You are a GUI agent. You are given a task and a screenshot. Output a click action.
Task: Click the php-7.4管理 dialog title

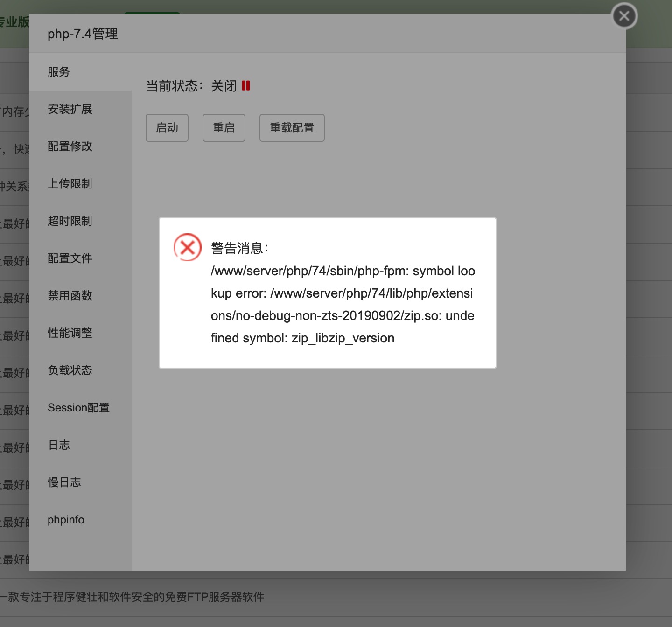click(83, 34)
